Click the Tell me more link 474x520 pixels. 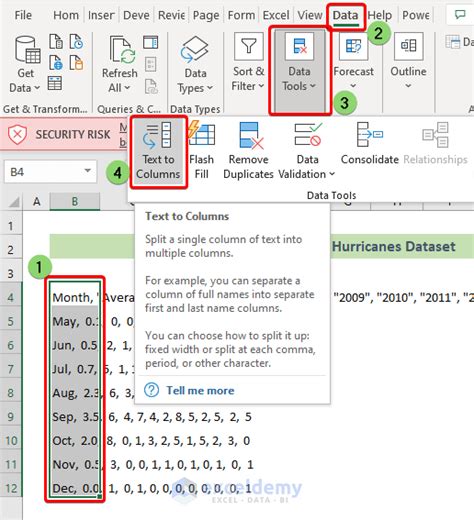[x=200, y=390]
